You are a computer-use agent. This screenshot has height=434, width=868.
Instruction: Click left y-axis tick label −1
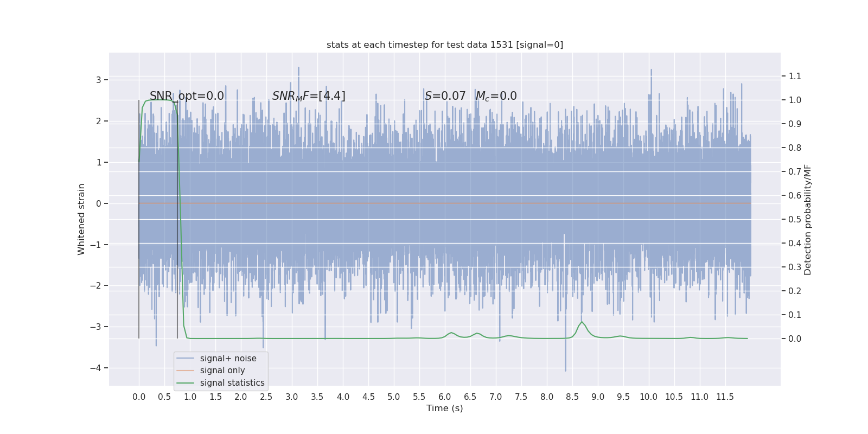tap(95, 245)
